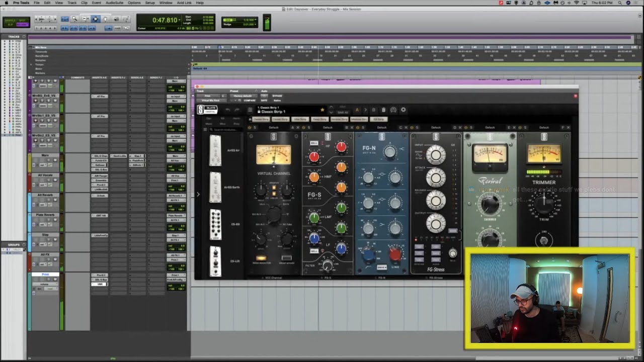Add the AirEQ Earth module from browser
This screenshot has height=362, width=644.
215,187
